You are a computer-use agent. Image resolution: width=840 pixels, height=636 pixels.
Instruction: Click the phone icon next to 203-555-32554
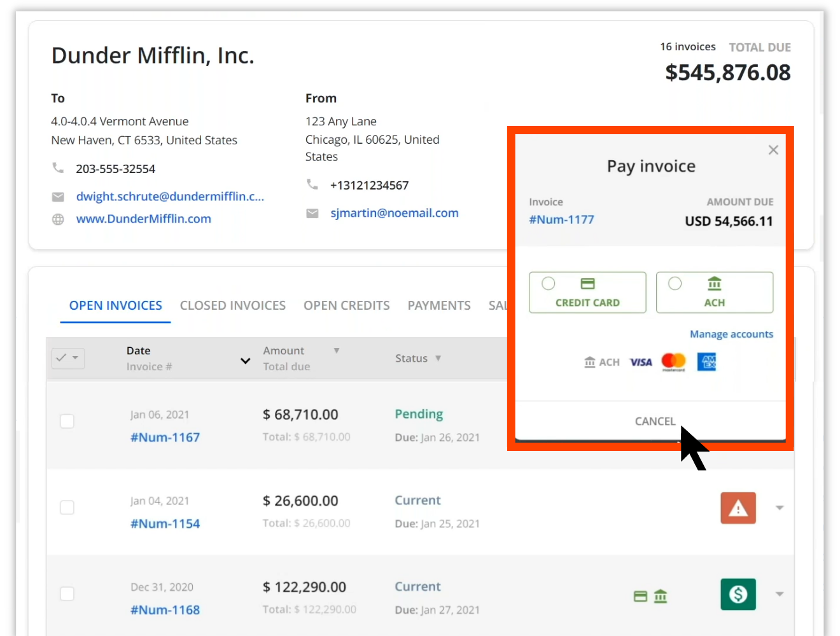(58, 167)
